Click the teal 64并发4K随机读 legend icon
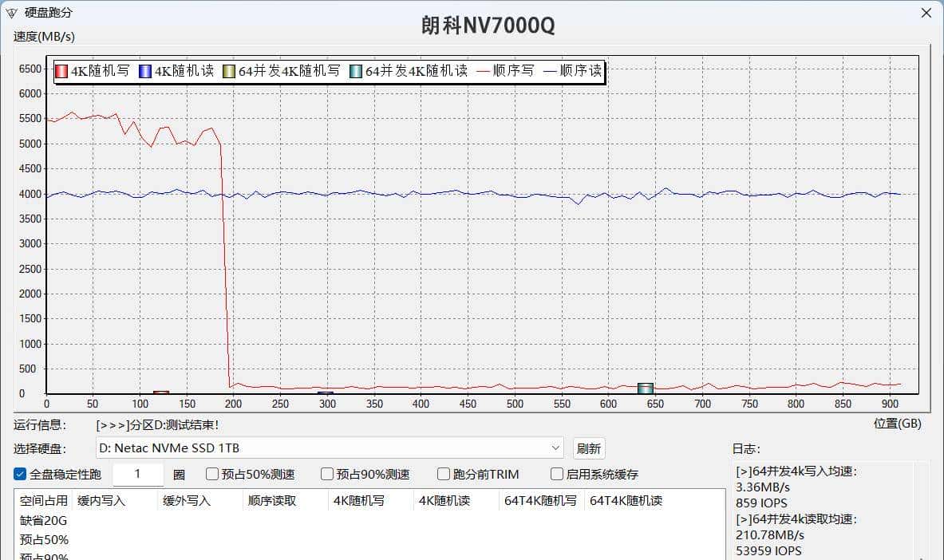Image resolution: width=944 pixels, height=560 pixels. pos(355,71)
